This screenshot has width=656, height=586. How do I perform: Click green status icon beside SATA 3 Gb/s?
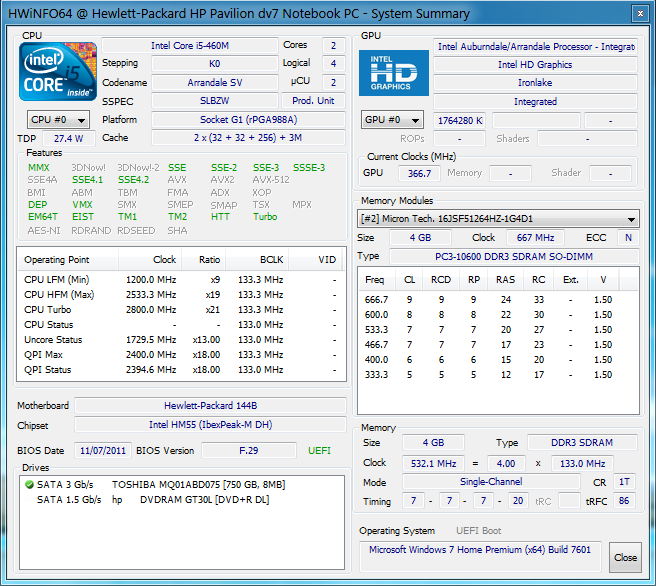(x=29, y=485)
